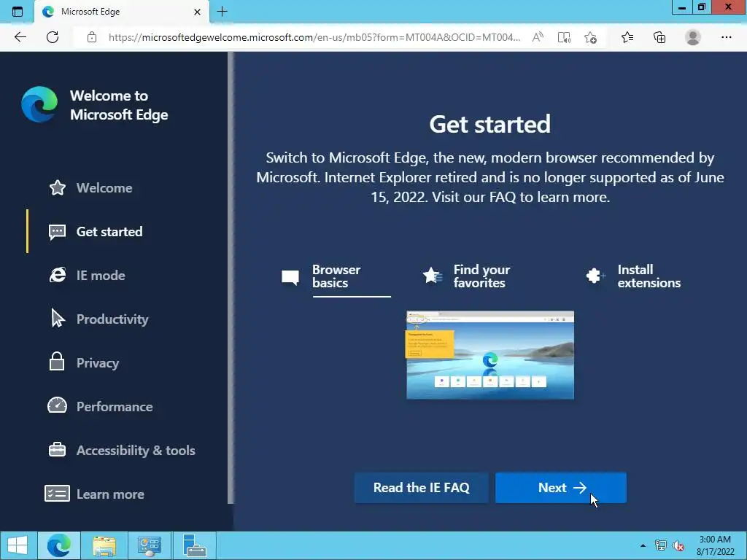Screen dimensions: 747x560
Task: Click the network status tray icon
Action: coord(661,545)
